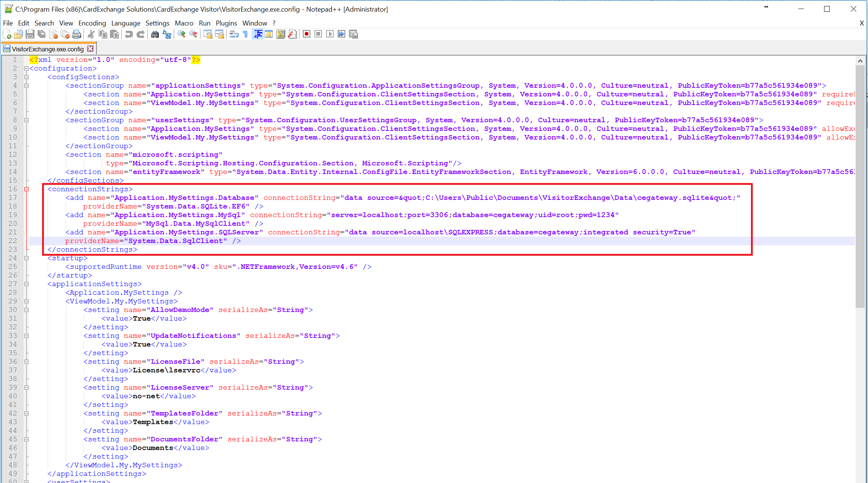Click the vertical scrollbar thumb
Viewport: 868px width, 483px height.
(860, 186)
